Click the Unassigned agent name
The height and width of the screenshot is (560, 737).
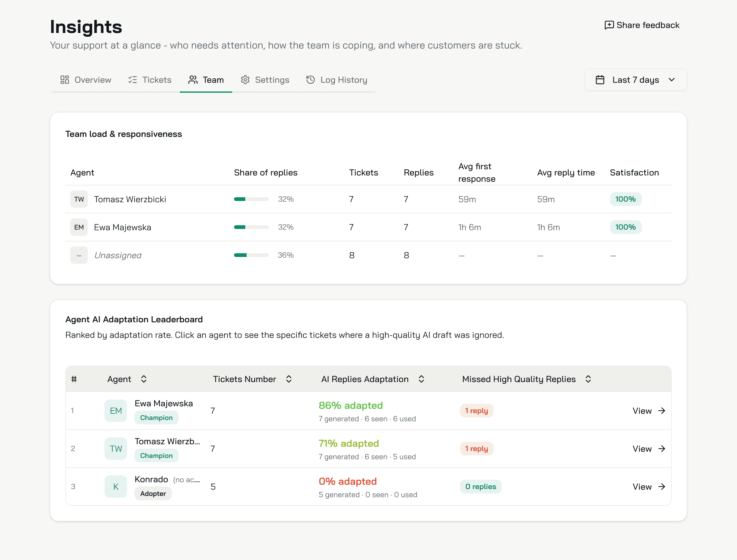pyautogui.click(x=118, y=255)
